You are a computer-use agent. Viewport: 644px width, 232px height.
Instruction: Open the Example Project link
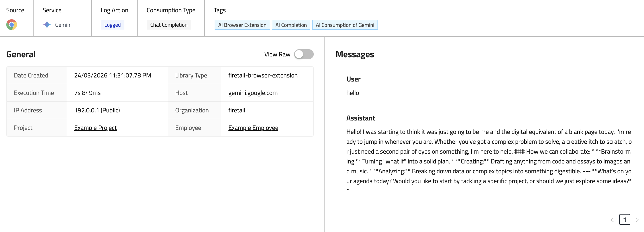95,128
